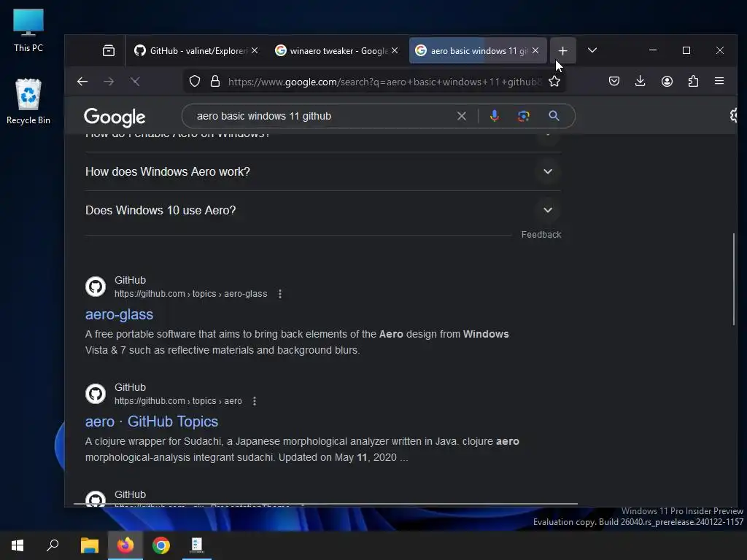Click the horizontal scrollbar at window bottom
Viewport: 747px width, 560px height.
coord(325,503)
